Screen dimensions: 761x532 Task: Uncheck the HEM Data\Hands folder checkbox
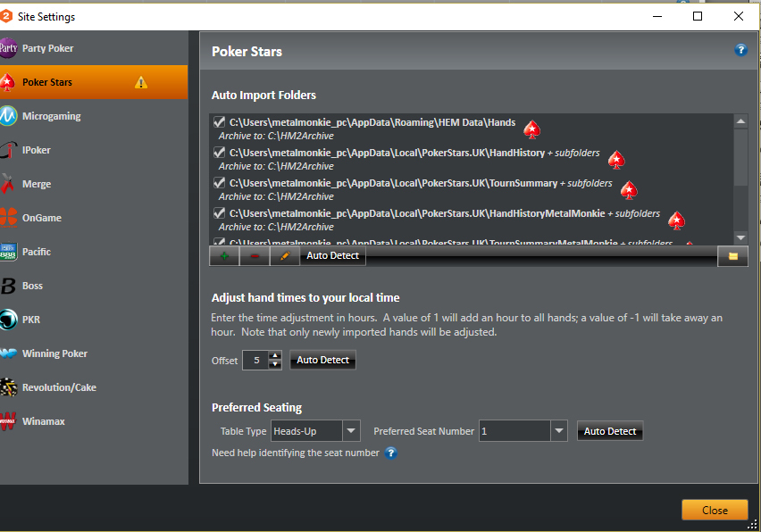(x=220, y=122)
